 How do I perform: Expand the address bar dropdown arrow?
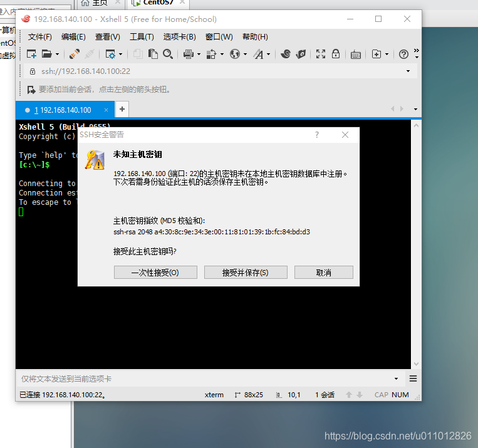(x=408, y=71)
